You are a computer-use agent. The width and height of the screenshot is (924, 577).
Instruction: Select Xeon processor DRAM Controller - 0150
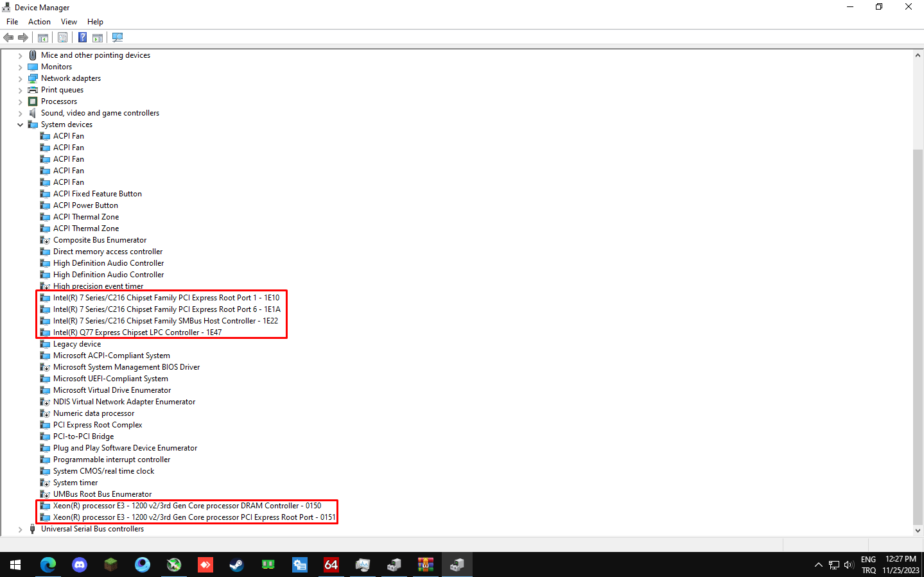point(187,506)
